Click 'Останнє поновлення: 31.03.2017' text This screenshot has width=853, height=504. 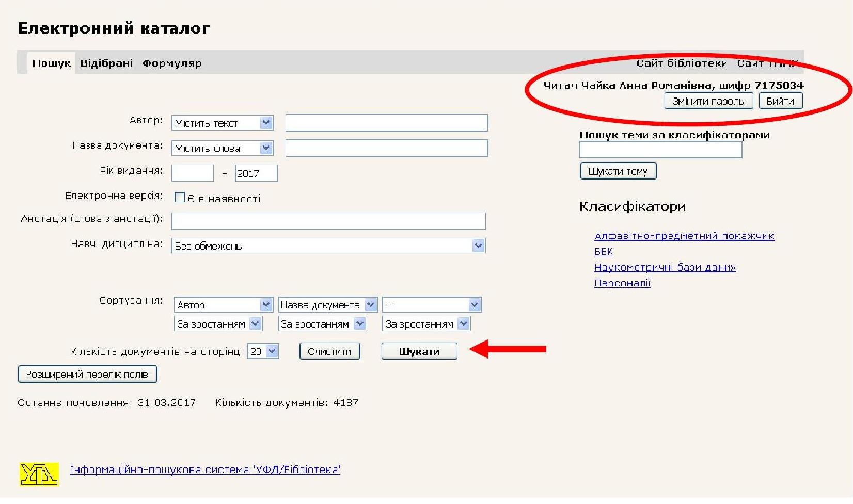tap(107, 402)
